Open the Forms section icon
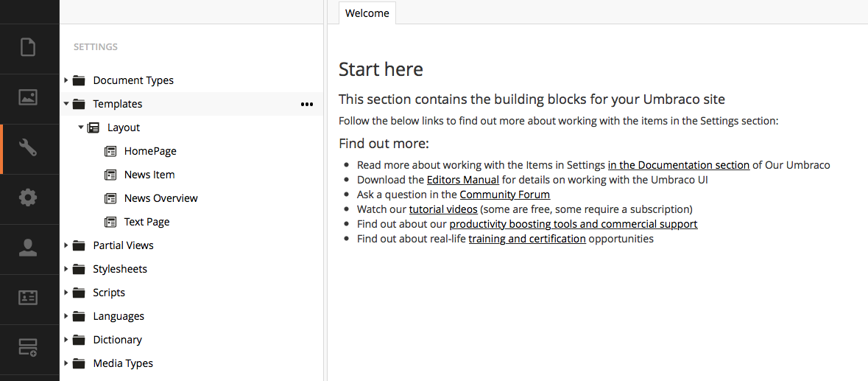 coord(28,347)
